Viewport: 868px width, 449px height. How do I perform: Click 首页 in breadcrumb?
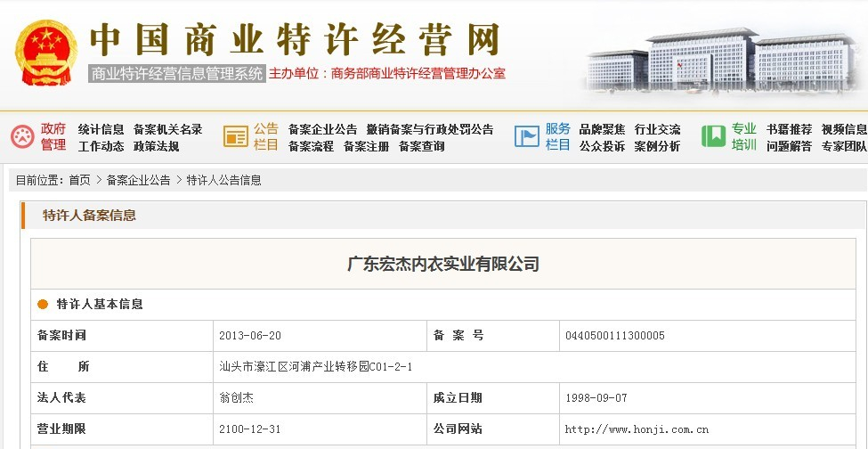click(80, 180)
